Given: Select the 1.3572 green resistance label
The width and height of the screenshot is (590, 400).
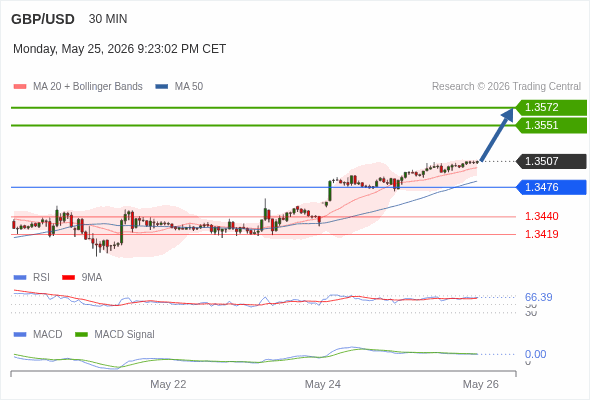Looking at the screenshot, I should coord(551,108).
